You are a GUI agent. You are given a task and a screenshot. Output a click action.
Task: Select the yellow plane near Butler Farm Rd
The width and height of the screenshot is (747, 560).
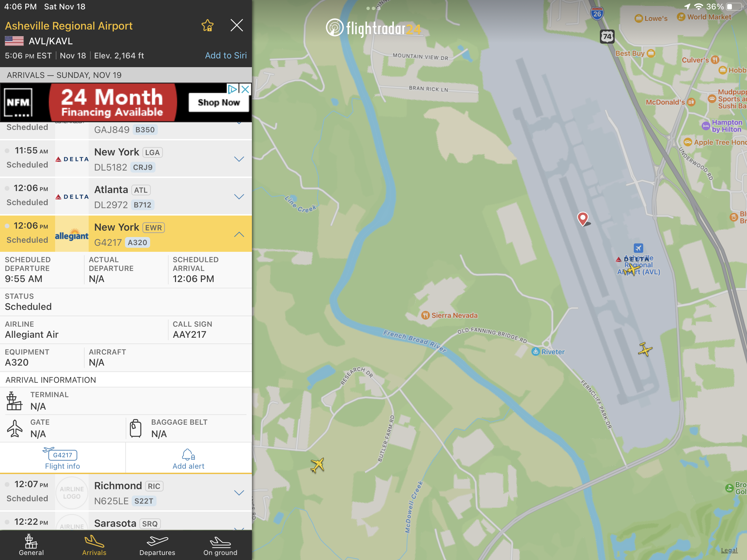[317, 465]
